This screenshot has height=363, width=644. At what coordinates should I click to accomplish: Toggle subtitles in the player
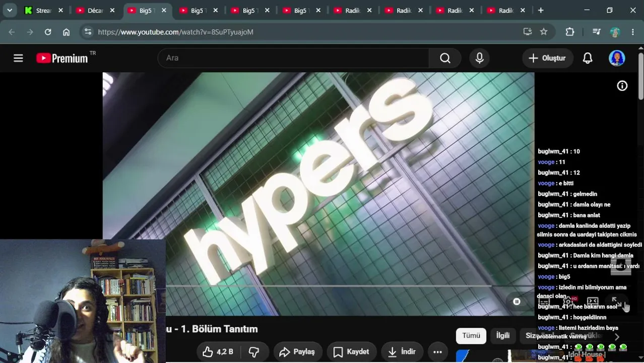(x=544, y=301)
